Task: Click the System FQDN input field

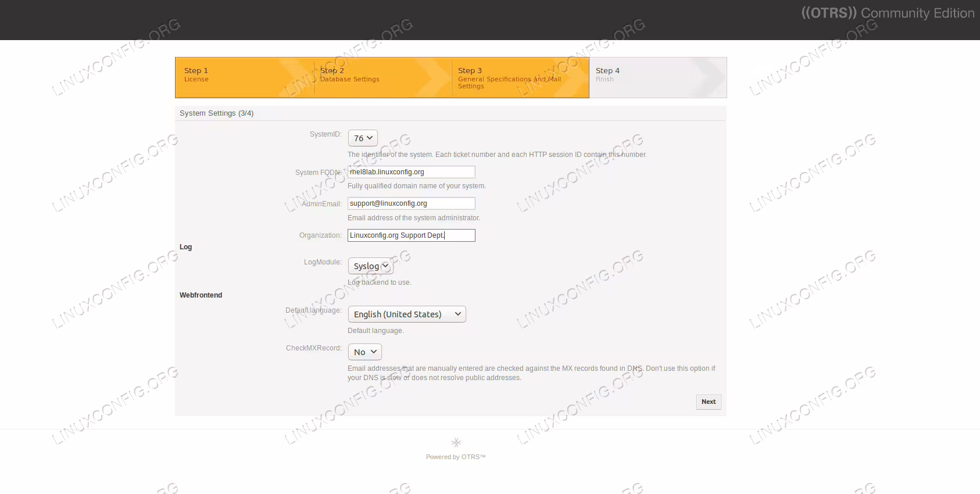Action: [412, 172]
